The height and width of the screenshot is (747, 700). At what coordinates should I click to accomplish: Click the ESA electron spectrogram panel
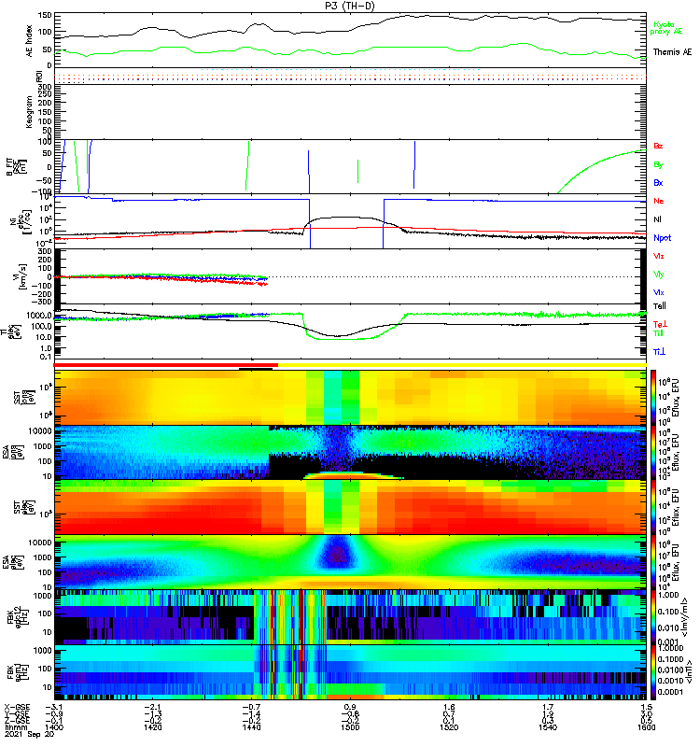click(x=351, y=562)
